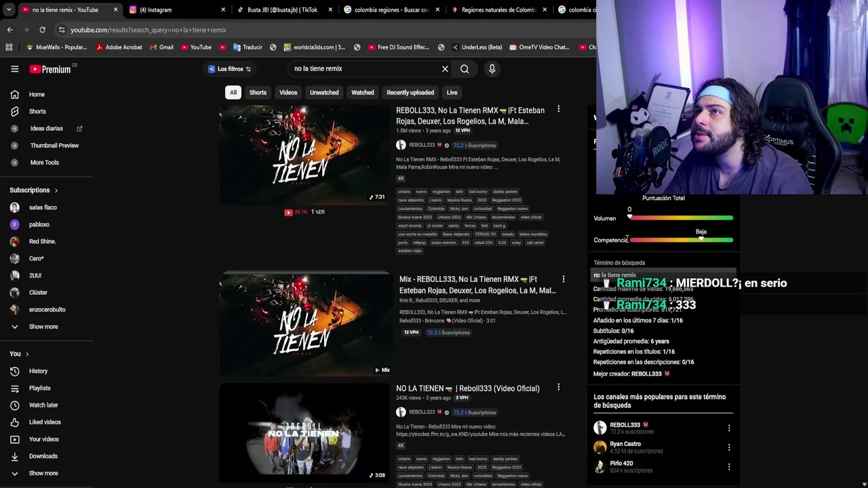
Task: Clear the search box with the X
Action: pyautogui.click(x=445, y=68)
